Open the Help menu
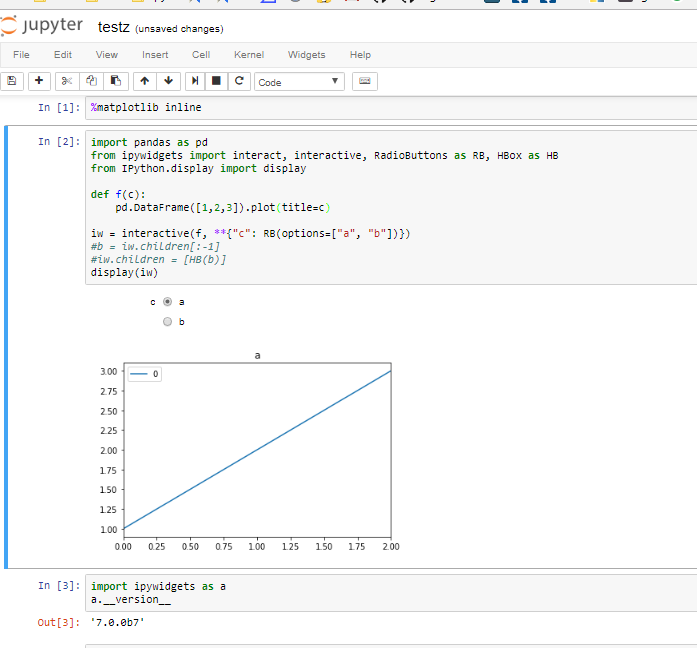Image resolution: width=697 pixels, height=648 pixels. click(360, 55)
